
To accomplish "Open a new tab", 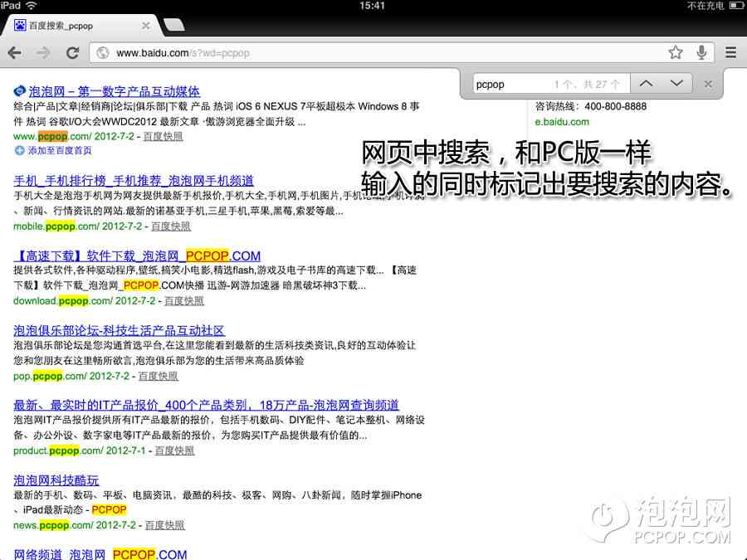I will 174,26.
